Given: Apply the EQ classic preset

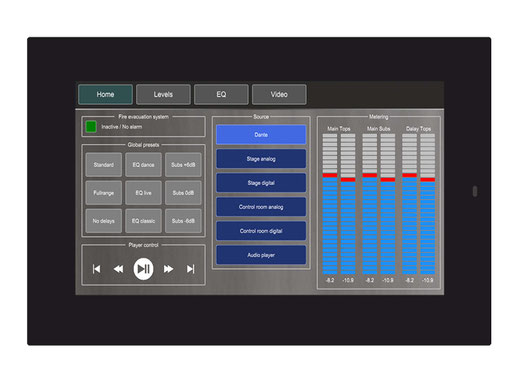Looking at the screenshot, I should 143,221.
